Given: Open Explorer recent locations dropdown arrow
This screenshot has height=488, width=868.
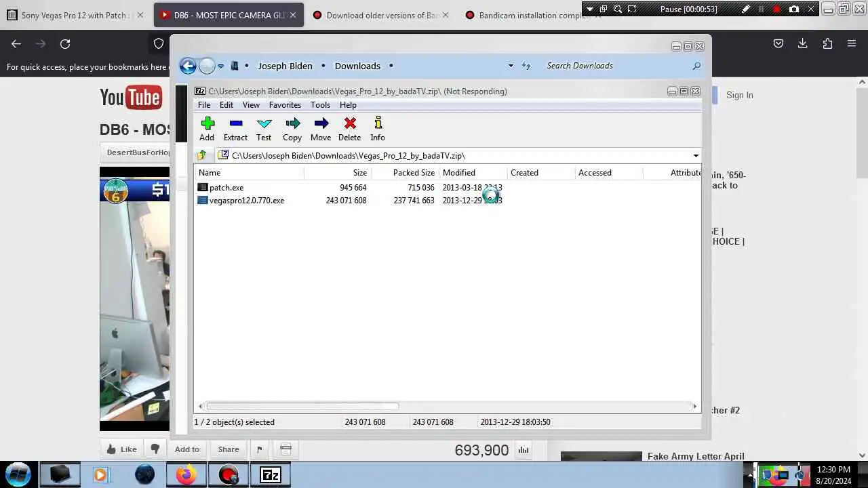Looking at the screenshot, I should 221,66.
